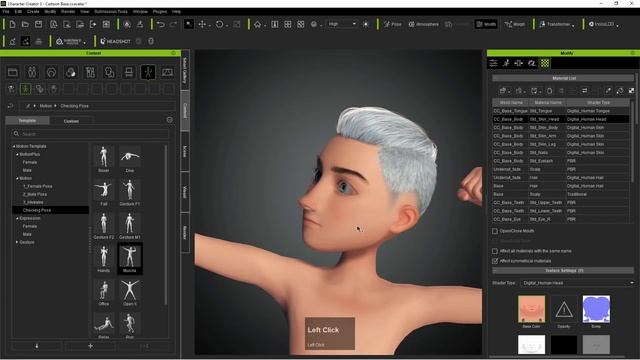Switch to the Template tab in Content

point(27,120)
